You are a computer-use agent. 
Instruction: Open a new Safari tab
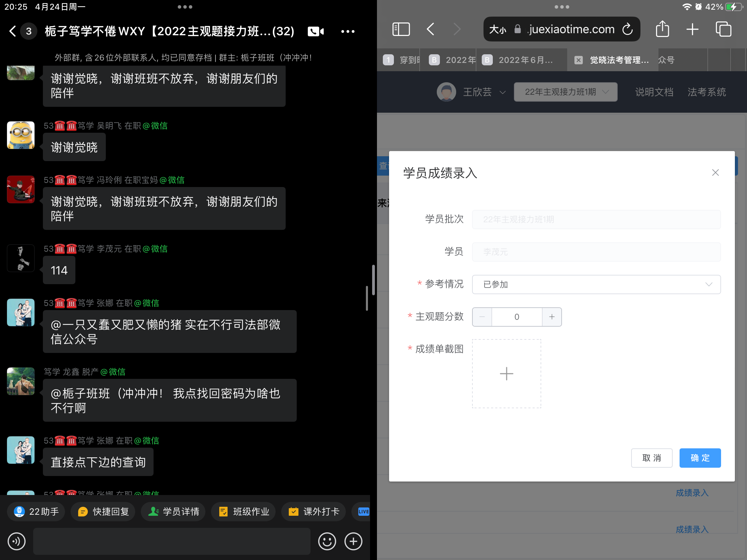692,29
